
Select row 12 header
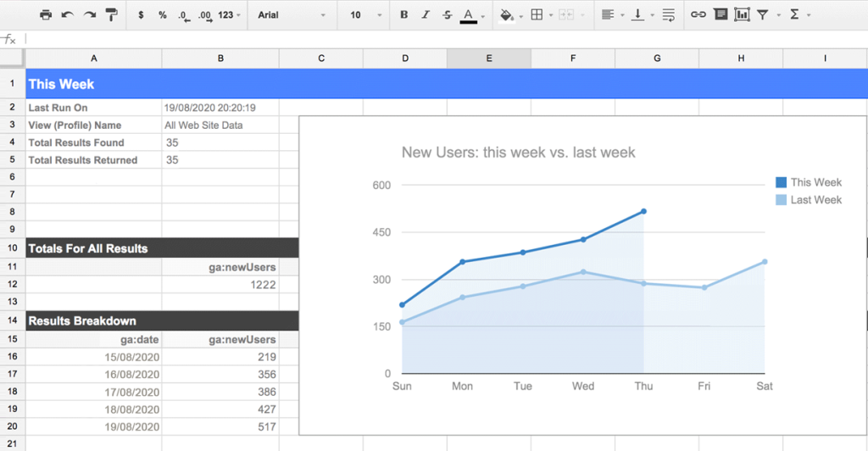(x=13, y=282)
